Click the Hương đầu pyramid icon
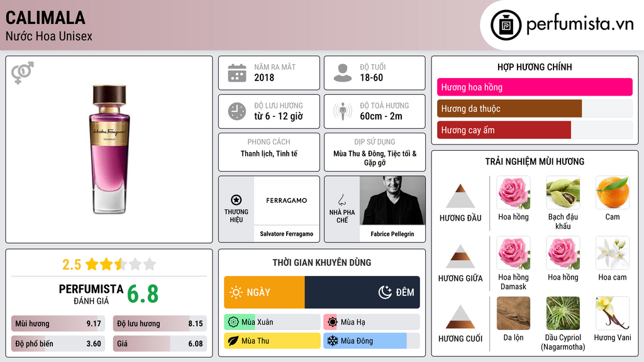Viewport: 644px width, 362px height. tap(460, 196)
